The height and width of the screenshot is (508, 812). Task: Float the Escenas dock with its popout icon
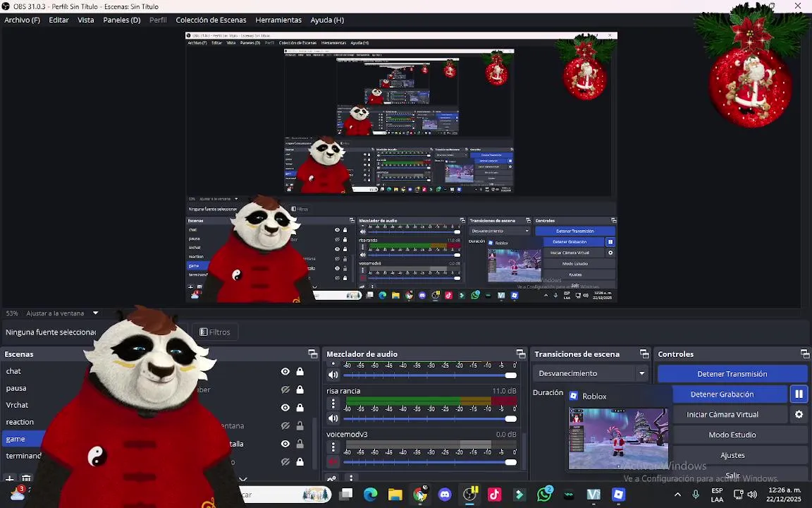(x=313, y=354)
